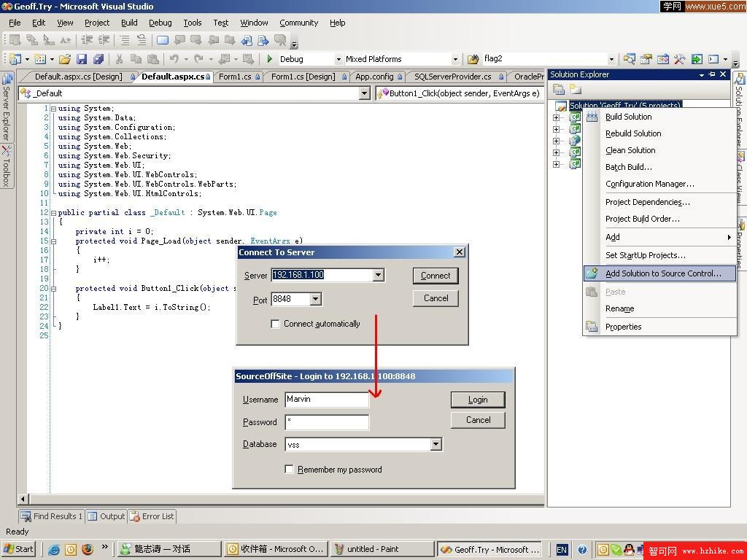
Task: Open the Debug configuration dropdown
Action: [338, 60]
